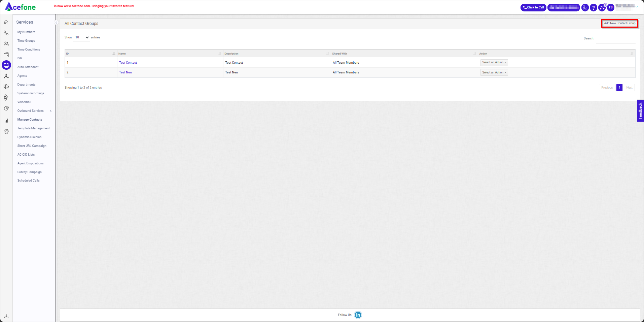Open the Test New group link
644x322 pixels.
[x=126, y=72]
